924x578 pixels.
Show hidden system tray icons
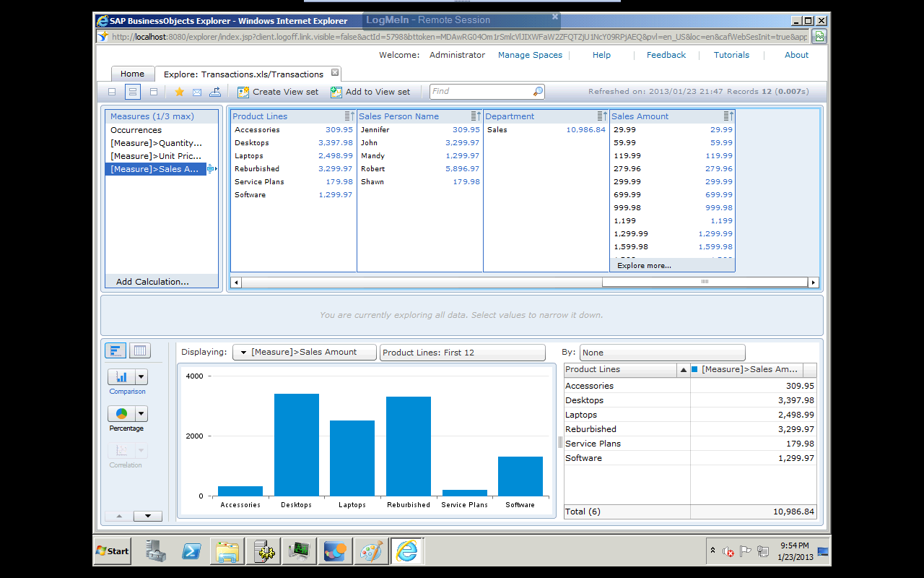(712, 551)
